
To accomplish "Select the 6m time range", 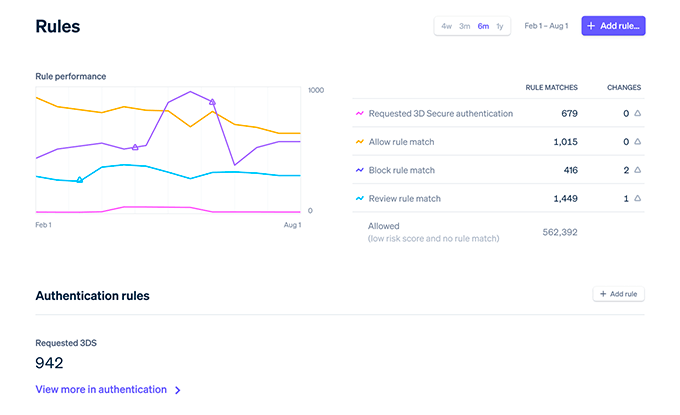I will (483, 26).
